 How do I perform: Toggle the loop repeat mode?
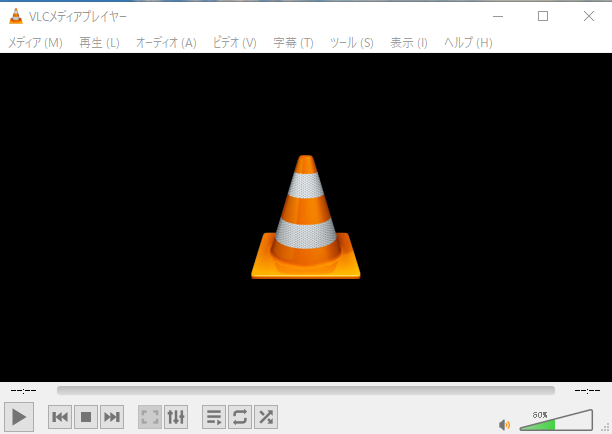tap(240, 417)
